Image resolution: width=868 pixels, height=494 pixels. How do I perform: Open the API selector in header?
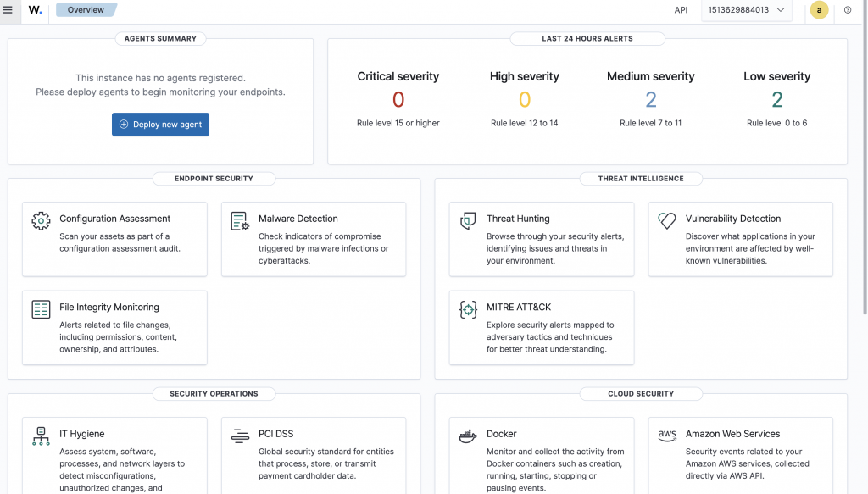click(681, 10)
